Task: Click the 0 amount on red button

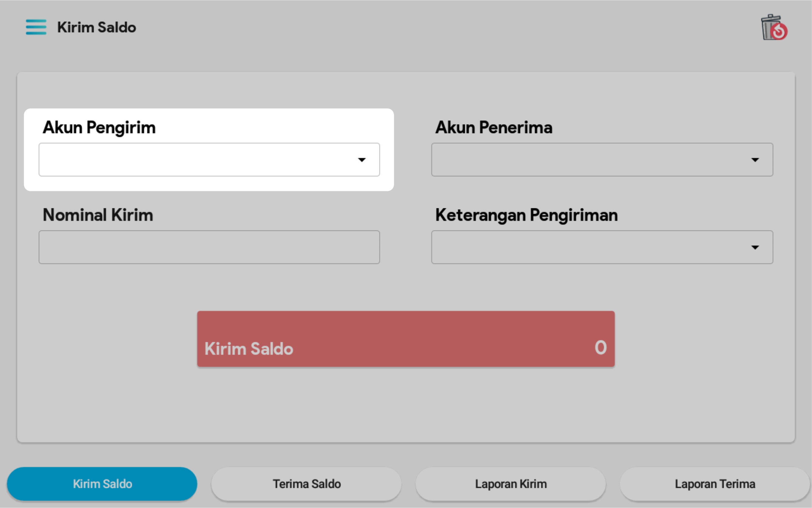Action: pyautogui.click(x=600, y=347)
